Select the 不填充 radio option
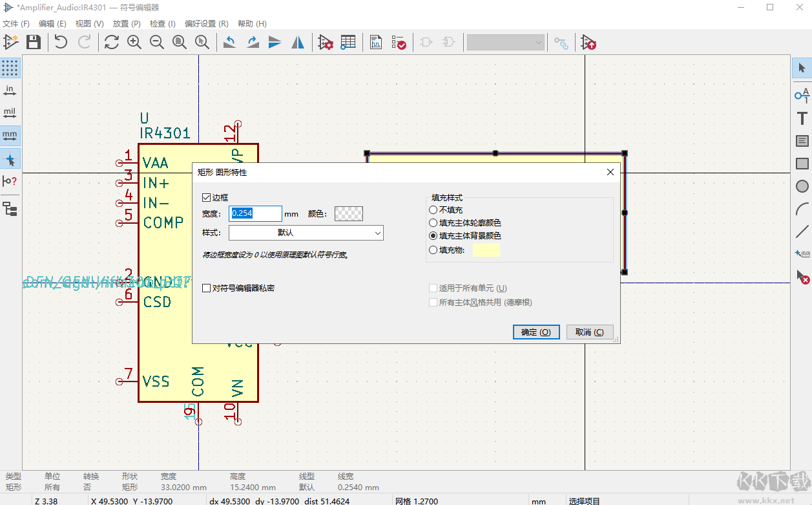812x505 pixels. [433, 210]
